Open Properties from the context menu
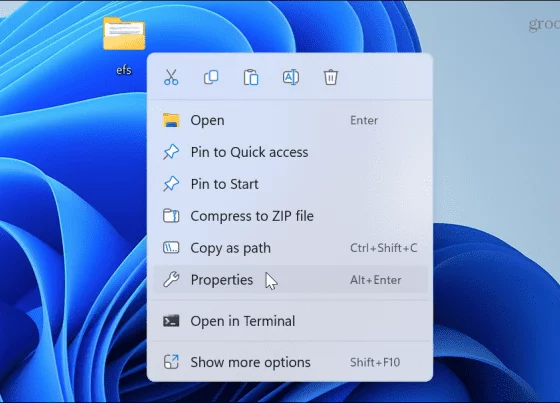Image resolution: width=560 pixels, height=403 pixels. point(290,280)
